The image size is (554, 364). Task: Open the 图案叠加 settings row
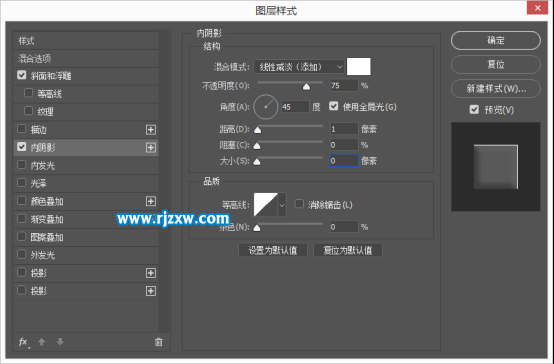coord(86,237)
